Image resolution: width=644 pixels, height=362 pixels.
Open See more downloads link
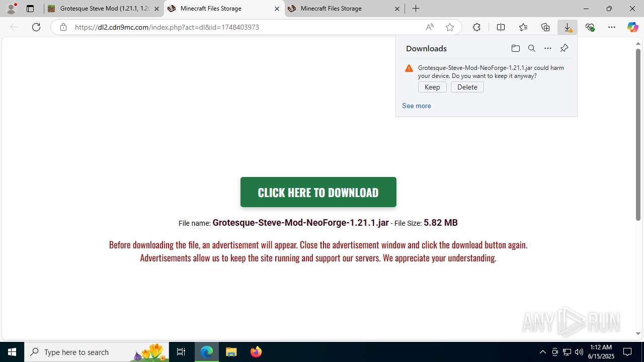[x=416, y=106]
